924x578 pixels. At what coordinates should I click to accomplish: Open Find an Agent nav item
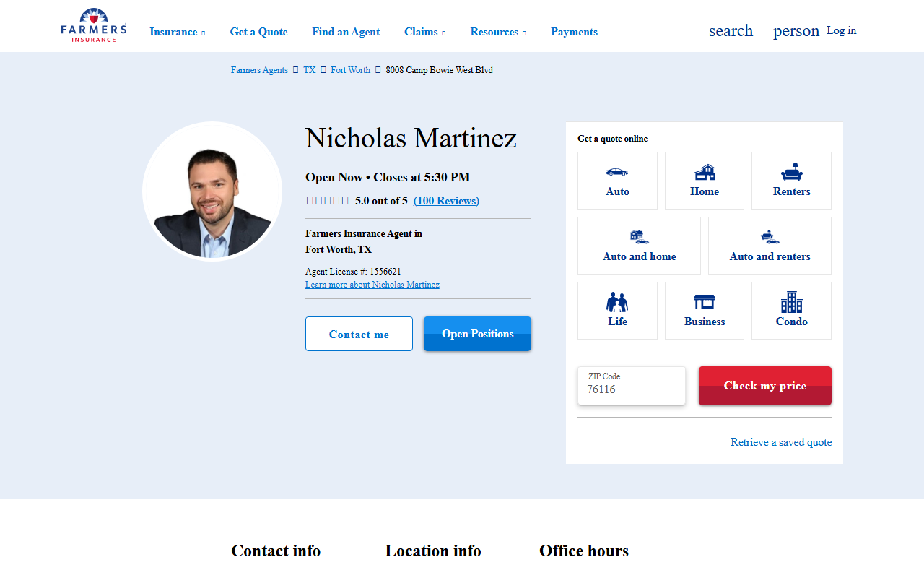(346, 32)
